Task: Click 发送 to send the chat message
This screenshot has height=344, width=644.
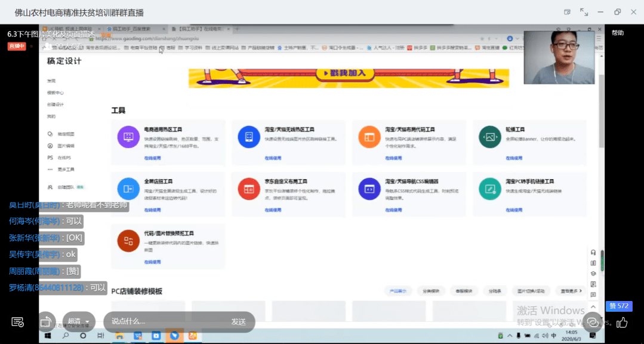Action: tap(239, 322)
